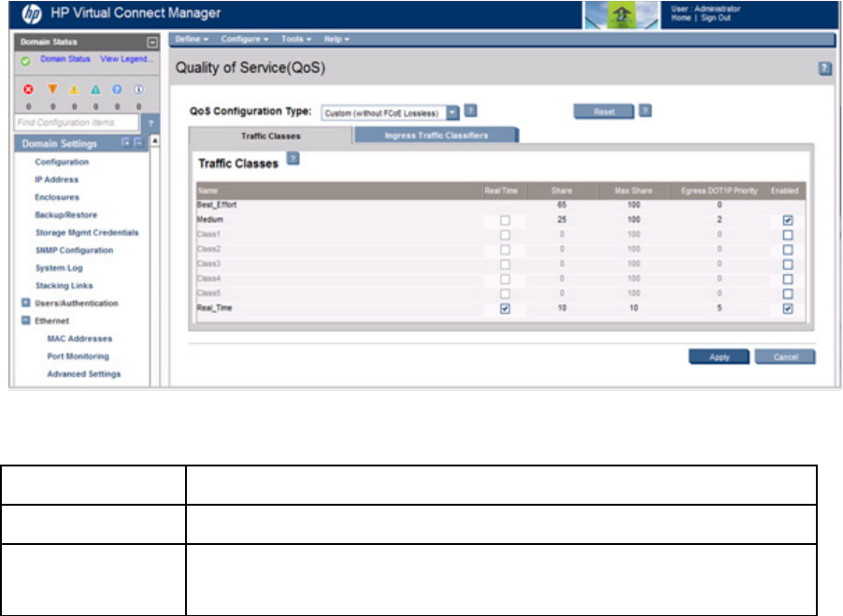Click the orange major status triangle icon

click(52, 89)
